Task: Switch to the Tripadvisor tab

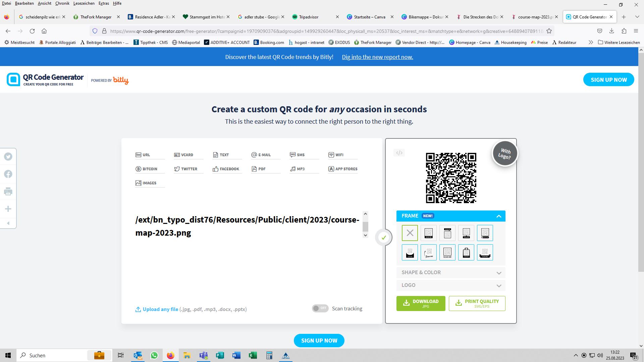Action: [309, 17]
